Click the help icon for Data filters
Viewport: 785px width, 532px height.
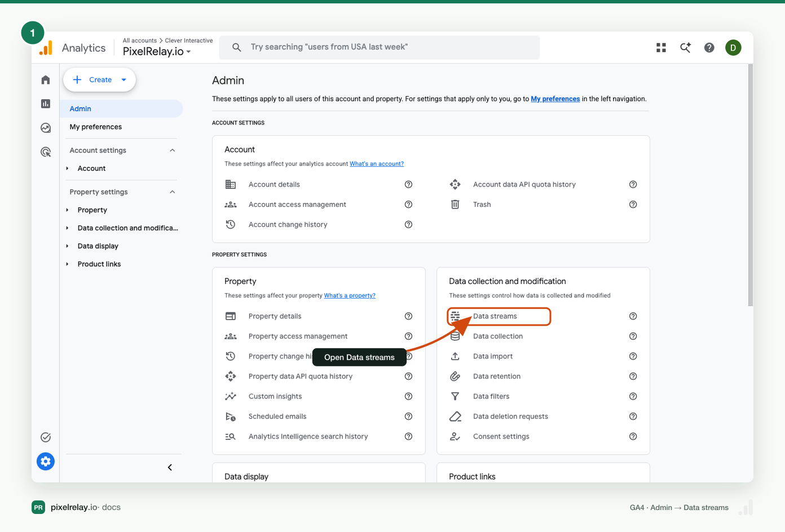pyautogui.click(x=633, y=396)
